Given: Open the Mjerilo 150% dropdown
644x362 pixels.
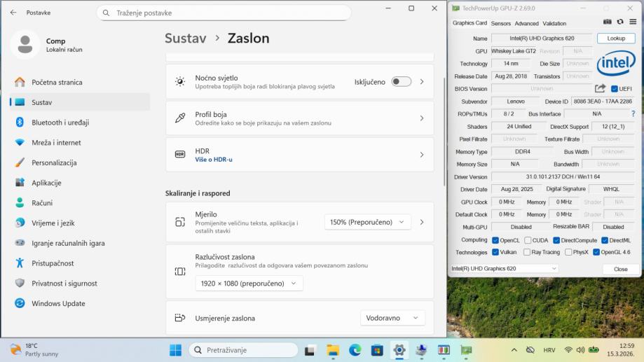Looking at the screenshot, I should coord(368,222).
